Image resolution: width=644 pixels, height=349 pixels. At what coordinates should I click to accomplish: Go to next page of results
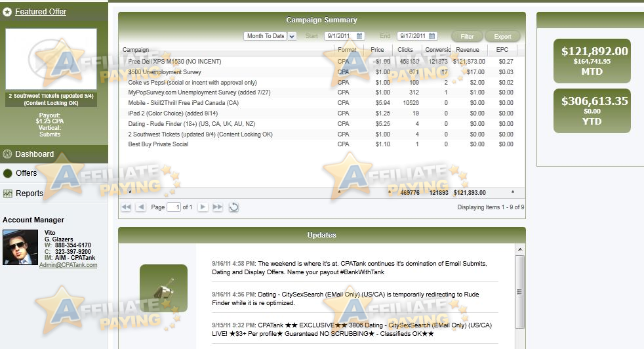pos(203,207)
